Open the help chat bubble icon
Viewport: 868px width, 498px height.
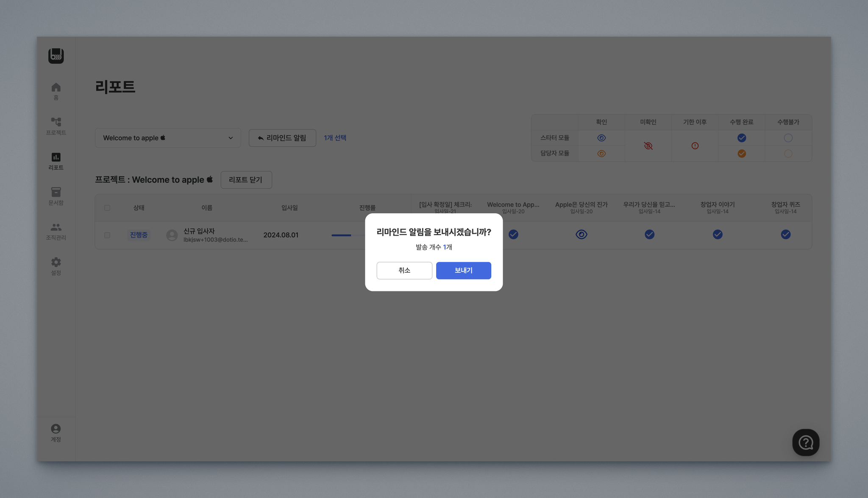coord(805,442)
